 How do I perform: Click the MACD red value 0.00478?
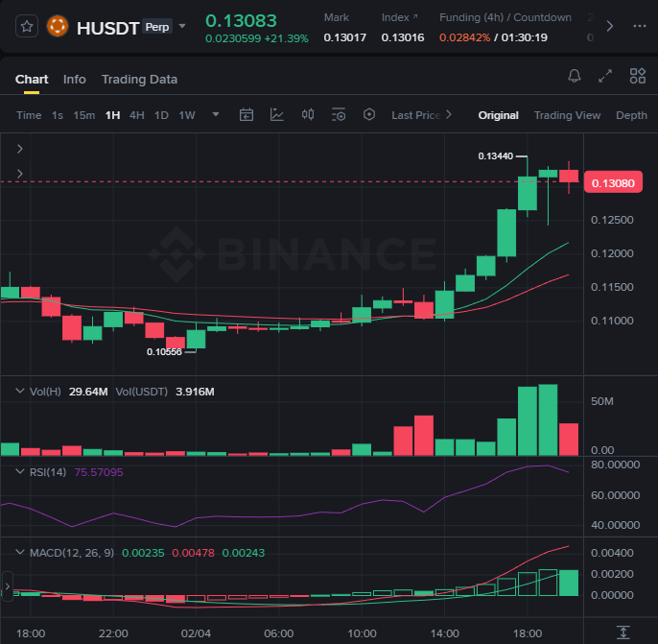click(x=193, y=553)
